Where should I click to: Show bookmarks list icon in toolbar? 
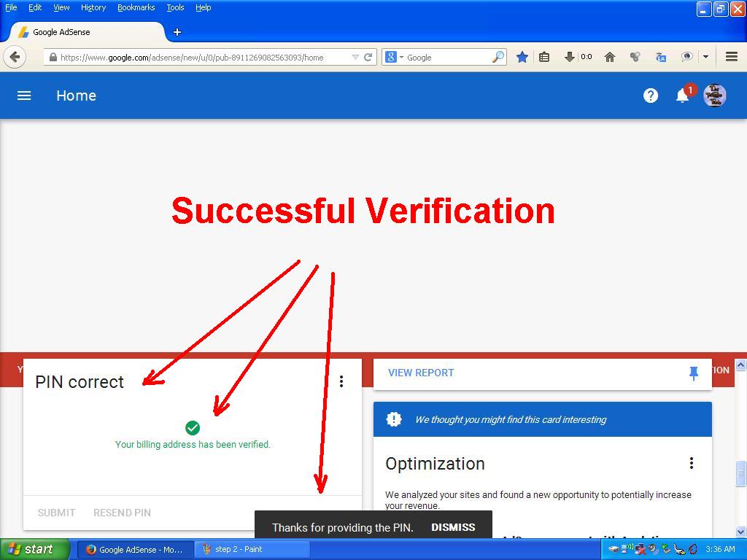point(544,57)
